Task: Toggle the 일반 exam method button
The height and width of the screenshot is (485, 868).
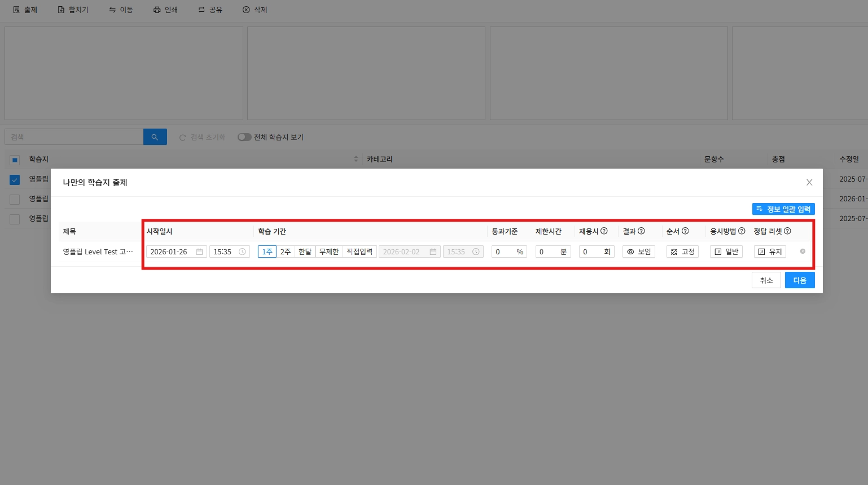Action: coord(726,252)
